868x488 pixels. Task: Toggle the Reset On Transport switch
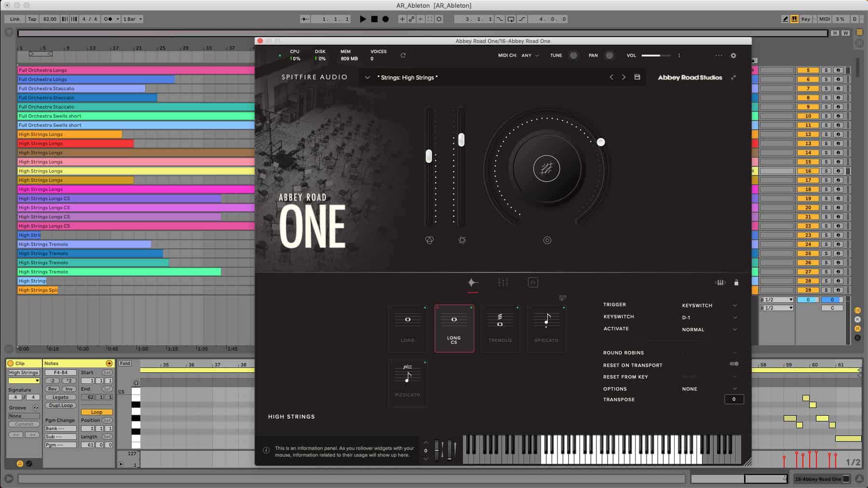[x=734, y=364]
